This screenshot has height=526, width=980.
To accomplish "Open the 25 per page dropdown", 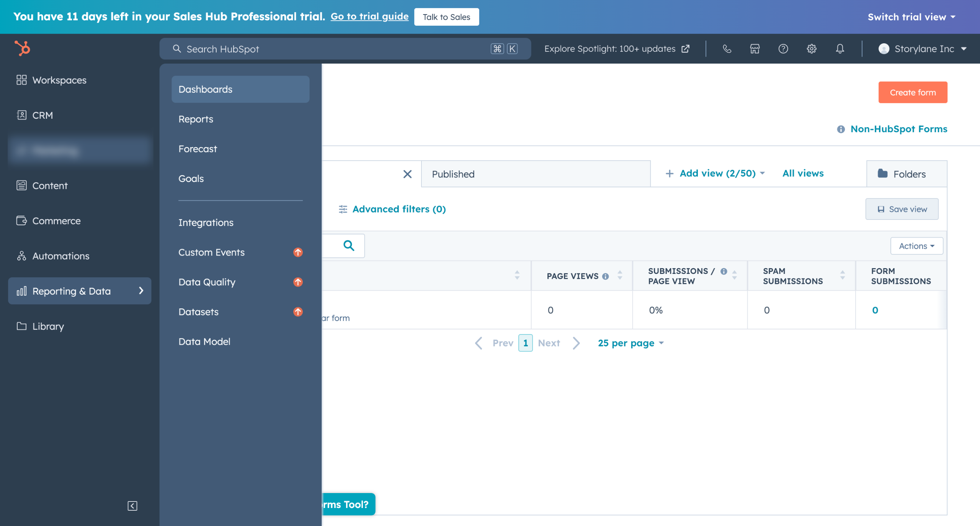I will point(630,343).
